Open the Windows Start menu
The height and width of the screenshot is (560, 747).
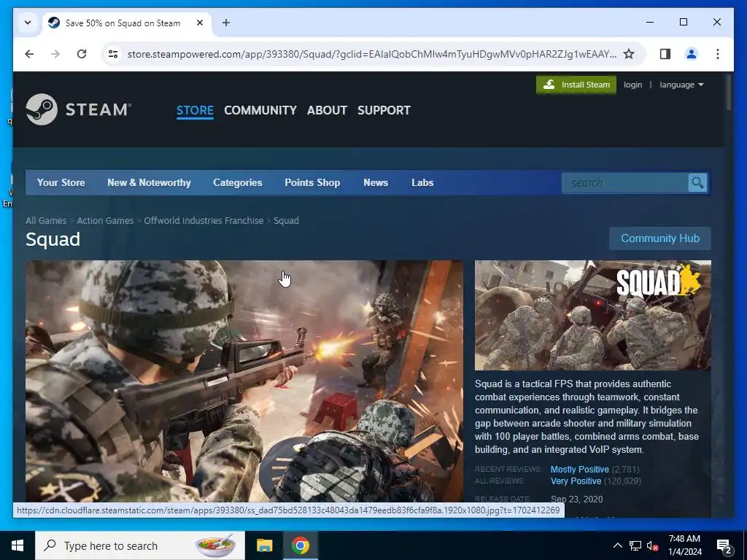pyautogui.click(x=18, y=545)
